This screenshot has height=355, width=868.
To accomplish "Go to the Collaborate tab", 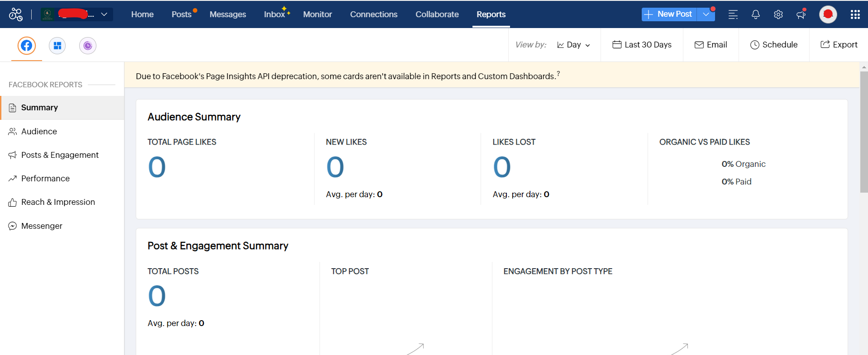I will point(437,14).
